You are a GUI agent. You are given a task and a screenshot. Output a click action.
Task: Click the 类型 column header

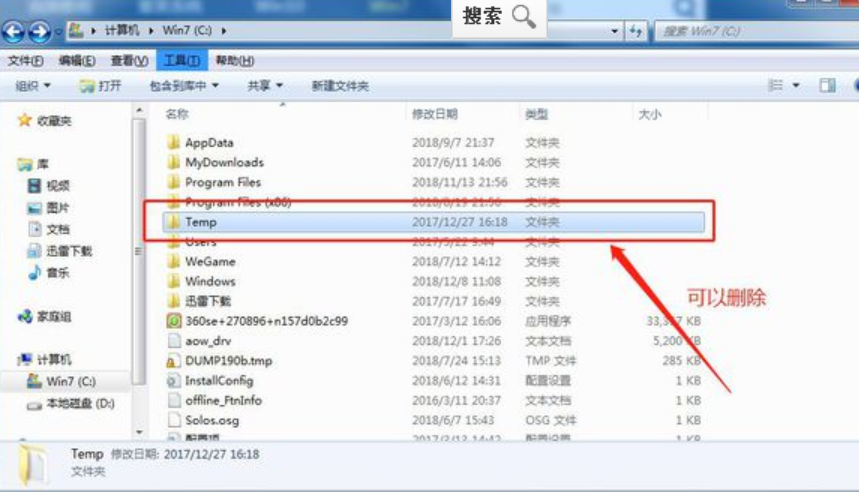(536, 114)
